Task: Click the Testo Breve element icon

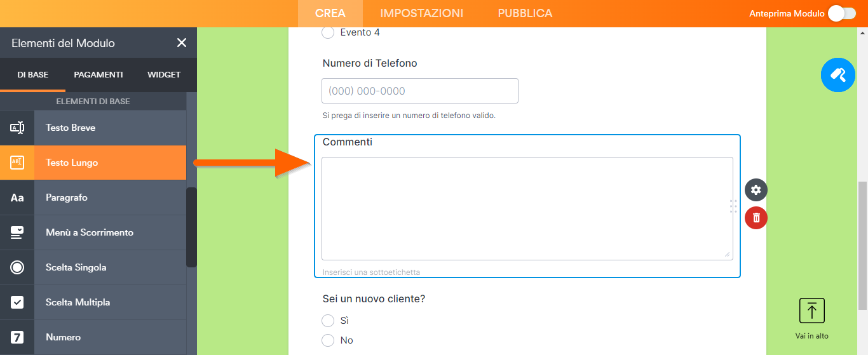Action: (17, 128)
